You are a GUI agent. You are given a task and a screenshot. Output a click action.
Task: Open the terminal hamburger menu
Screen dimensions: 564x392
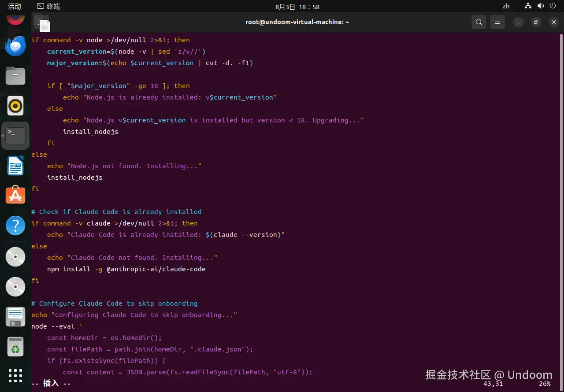[497, 22]
